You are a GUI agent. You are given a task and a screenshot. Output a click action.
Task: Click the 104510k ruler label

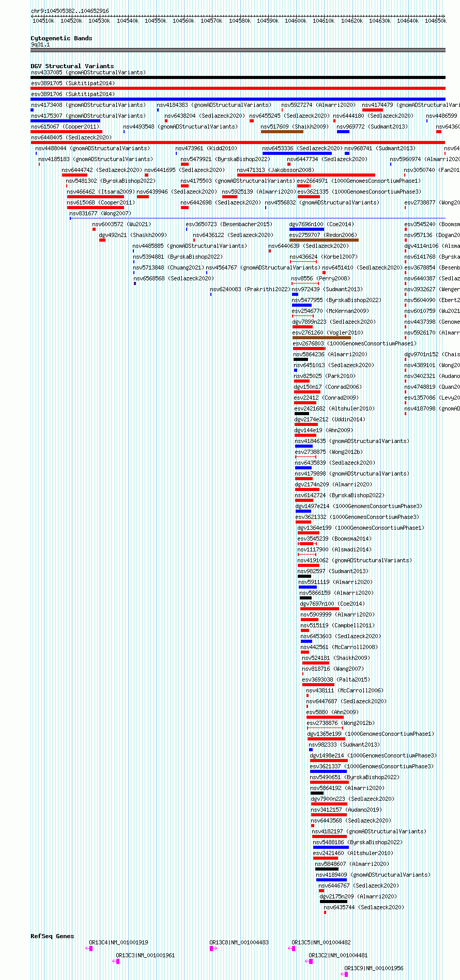[43, 21]
